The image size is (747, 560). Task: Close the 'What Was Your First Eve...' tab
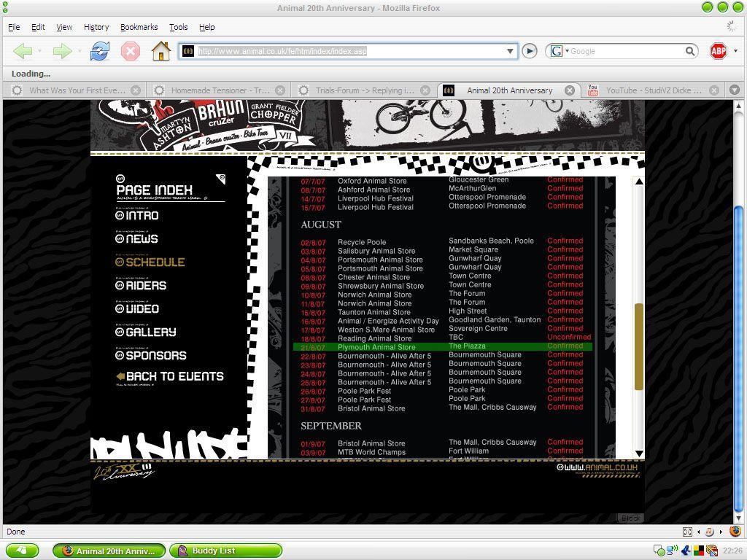pyautogui.click(x=136, y=90)
